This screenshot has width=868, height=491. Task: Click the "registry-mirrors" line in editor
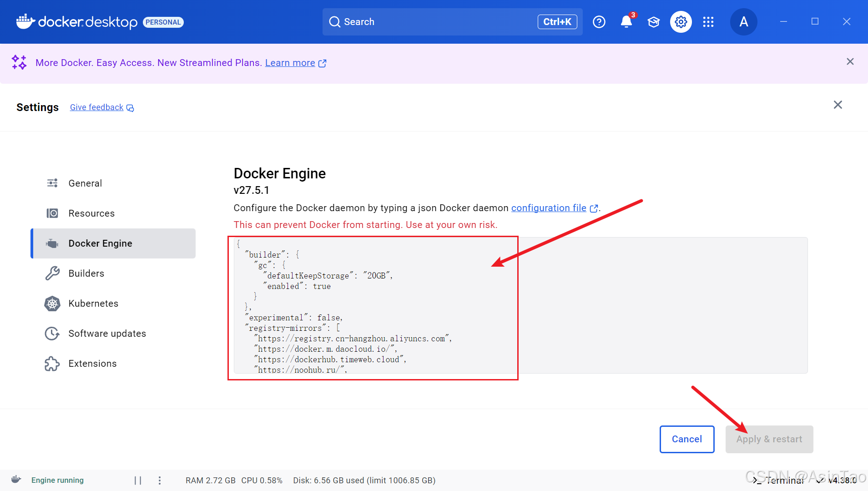coord(293,328)
